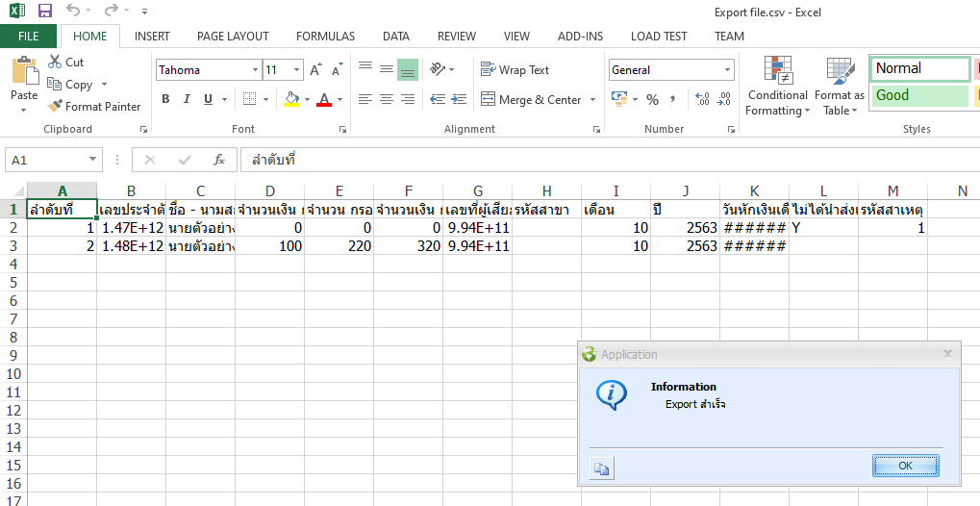Viewport: 980px width, 506px height.
Task: Open Font dialog launcher
Action: tap(342, 130)
